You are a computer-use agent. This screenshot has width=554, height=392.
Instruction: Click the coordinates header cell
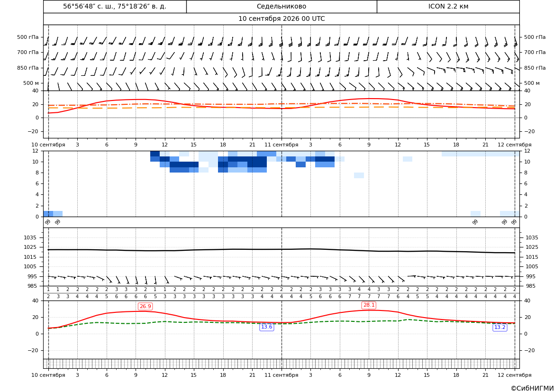[x=115, y=6]
